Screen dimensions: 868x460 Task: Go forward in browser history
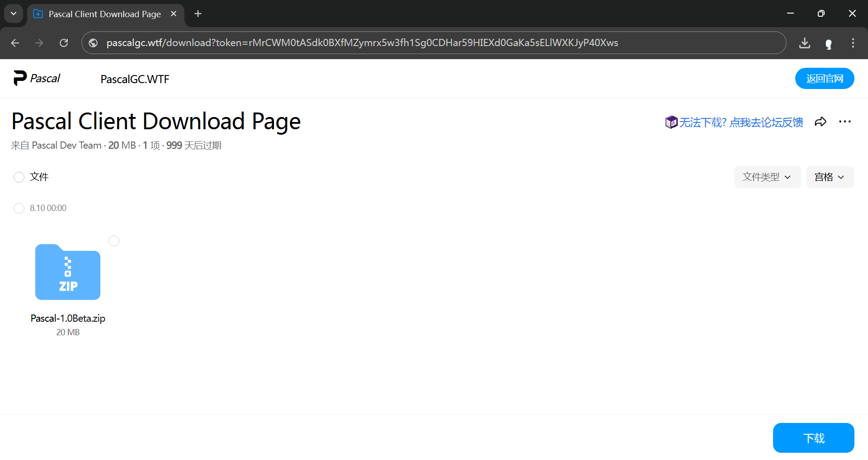click(x=39, y=43)
